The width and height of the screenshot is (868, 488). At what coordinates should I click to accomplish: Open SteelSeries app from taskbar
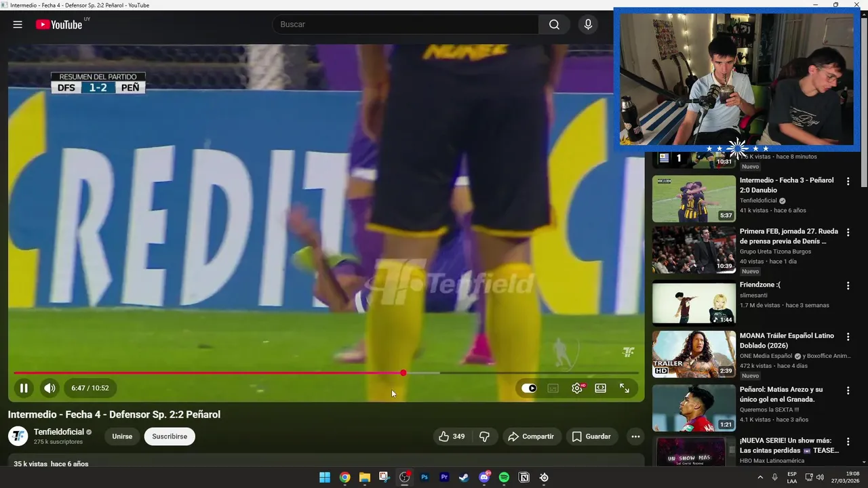tap(544, 477)
